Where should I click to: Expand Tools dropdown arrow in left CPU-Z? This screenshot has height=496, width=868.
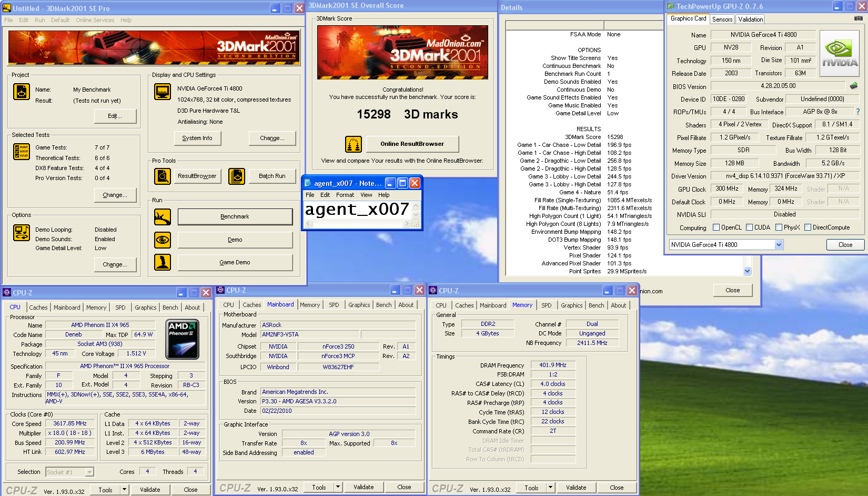[125, 490]
